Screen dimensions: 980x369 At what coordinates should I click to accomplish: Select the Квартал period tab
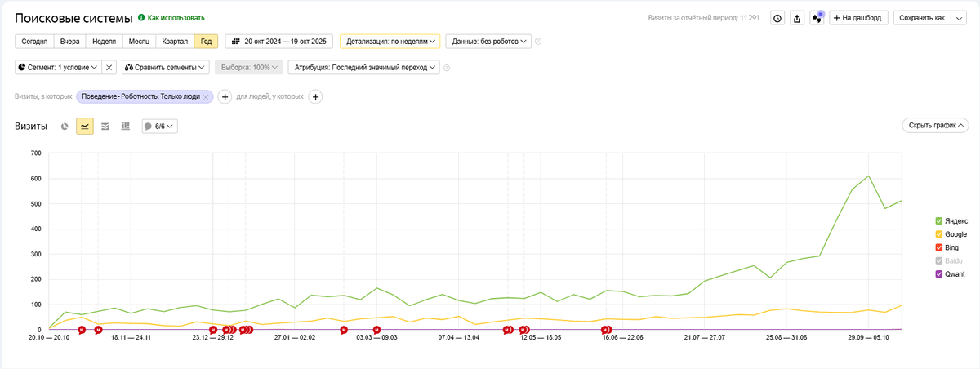point(176,41)
